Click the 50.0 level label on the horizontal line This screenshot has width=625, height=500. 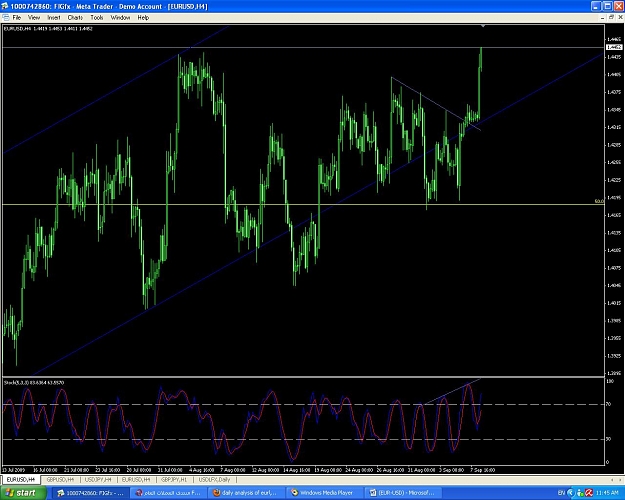[599, 201]
